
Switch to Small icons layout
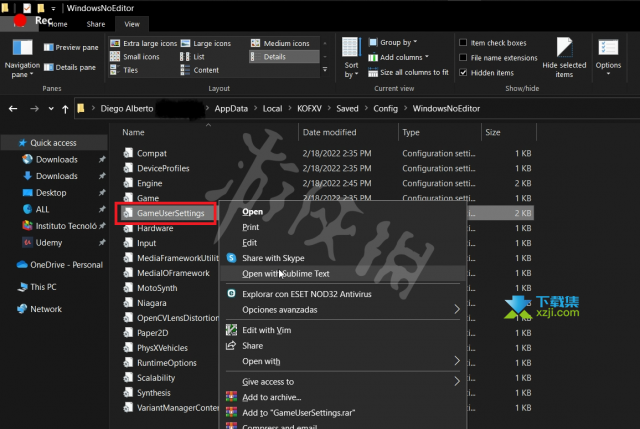coord(135,57)
